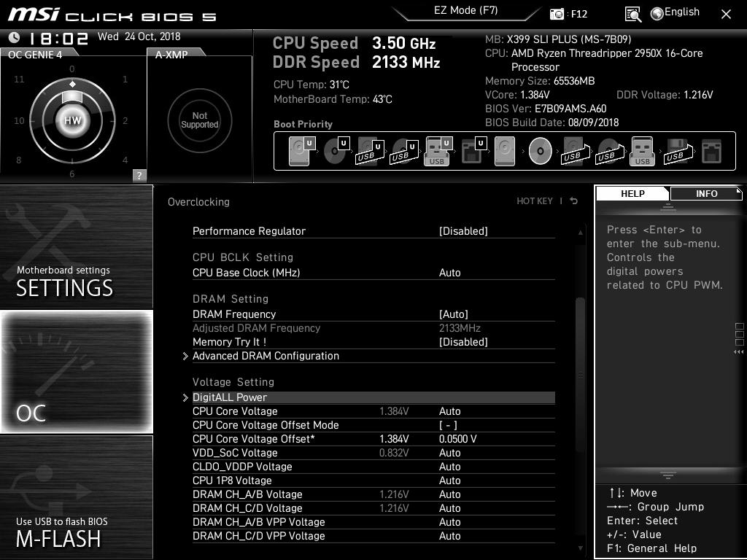Image resolution: width=747 pixels, height=560 pixels.
Task: Expand Advanced DRAM Configuration submenu
Action: pyautogui.click(x=266, y=356)
